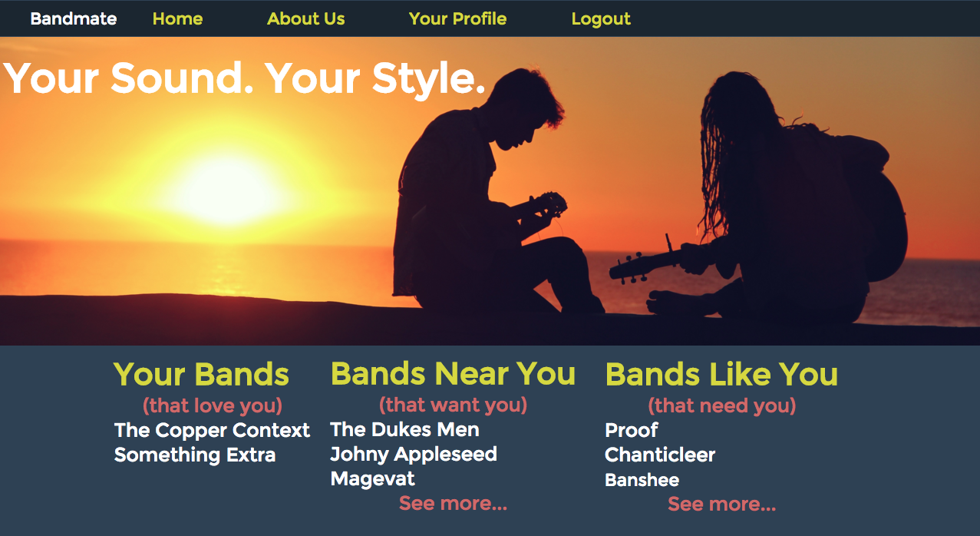Click the Bands Like You heading
Viewport: 980px width, 536px height.
click(x=721, y=374)
